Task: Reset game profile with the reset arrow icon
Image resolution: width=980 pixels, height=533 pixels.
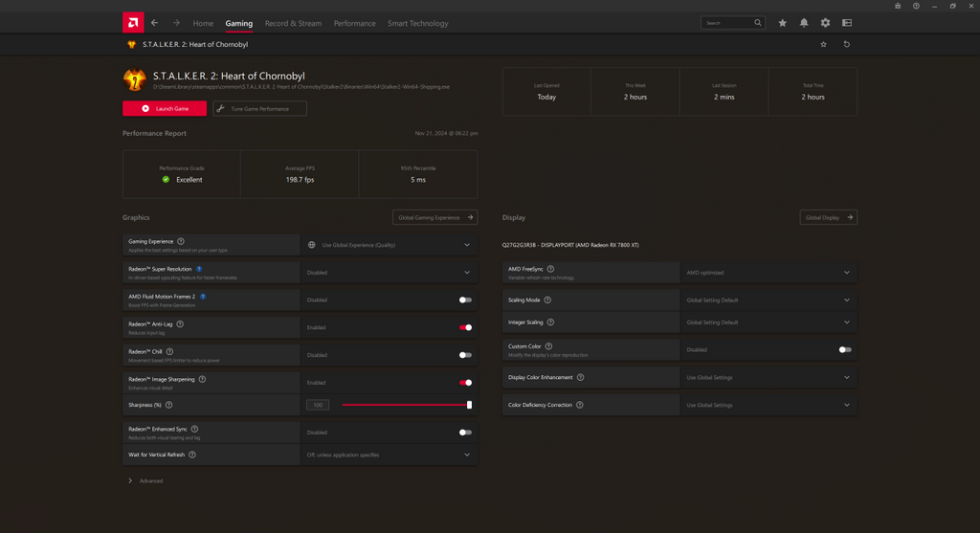Action: (x=846, y=44)
